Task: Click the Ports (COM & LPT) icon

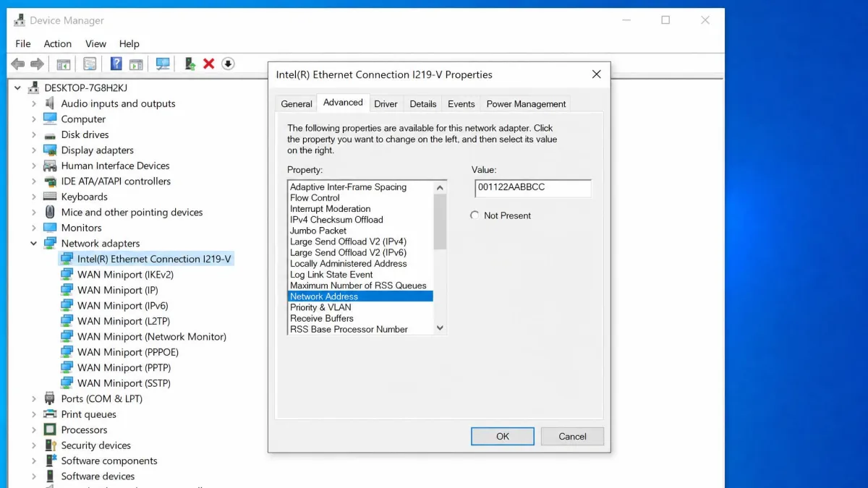Action: 50,398
